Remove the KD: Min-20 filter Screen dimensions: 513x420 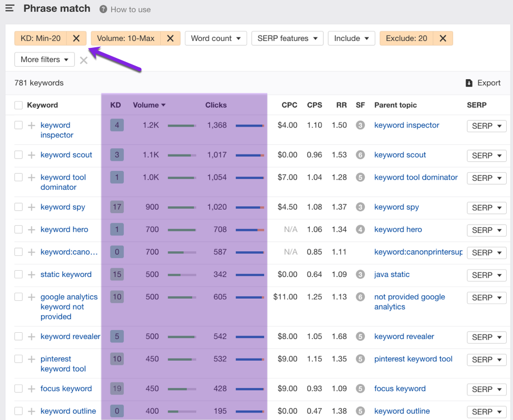(x=76, y=38)
